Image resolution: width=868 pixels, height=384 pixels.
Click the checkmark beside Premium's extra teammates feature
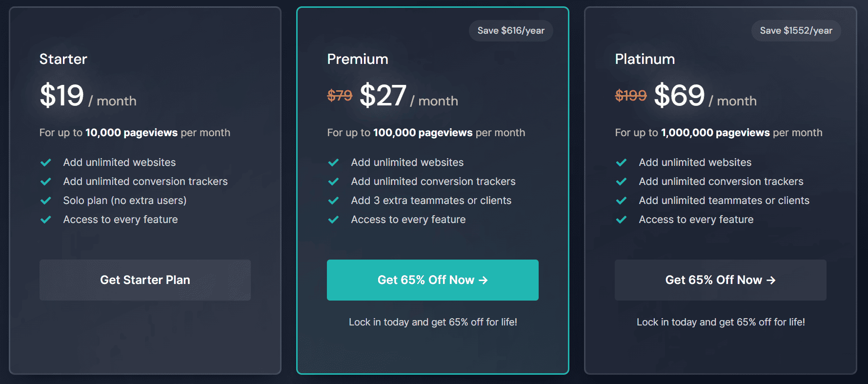pyautogui.click(x=334, y=200)
